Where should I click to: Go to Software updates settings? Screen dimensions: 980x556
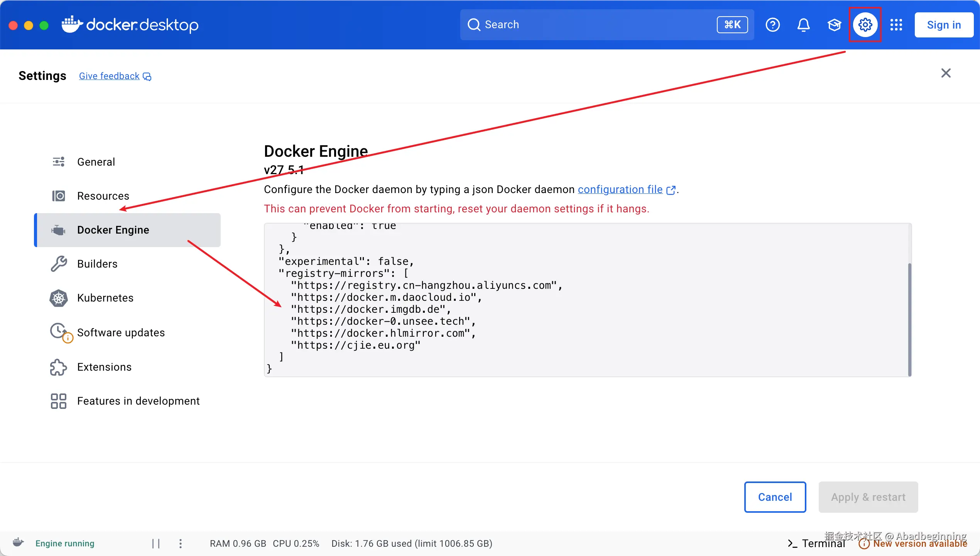pos(121,332)
